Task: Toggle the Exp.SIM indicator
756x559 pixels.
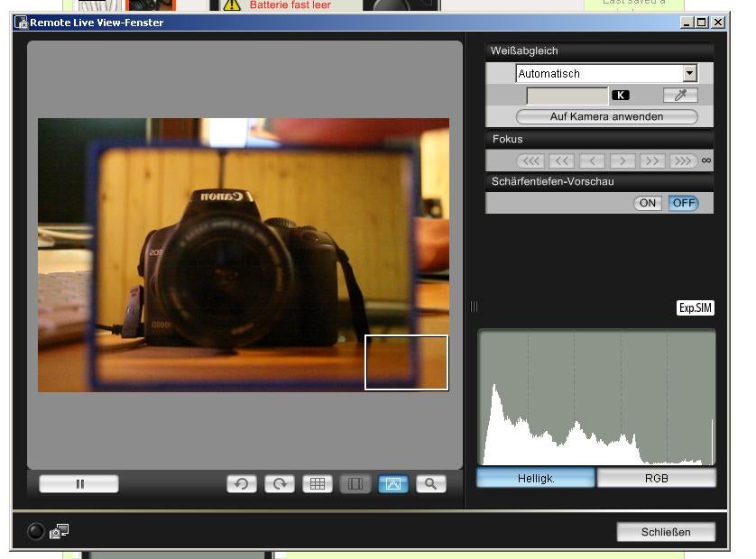Action: (696, 308)
